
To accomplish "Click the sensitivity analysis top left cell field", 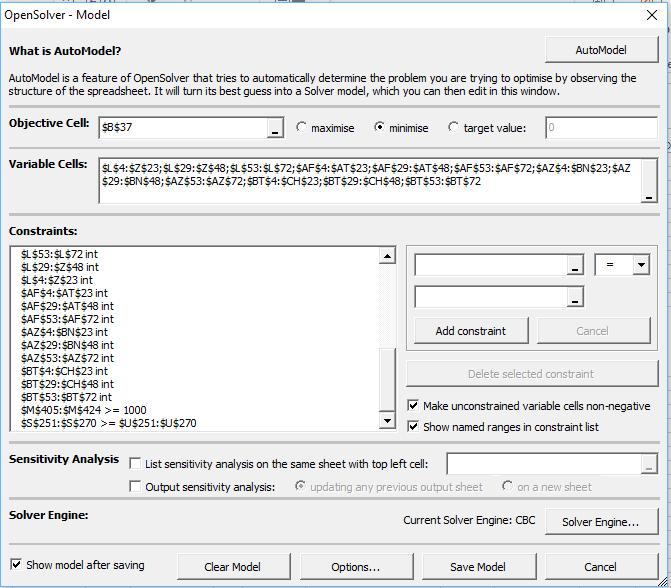I will [x=544, y=464].
